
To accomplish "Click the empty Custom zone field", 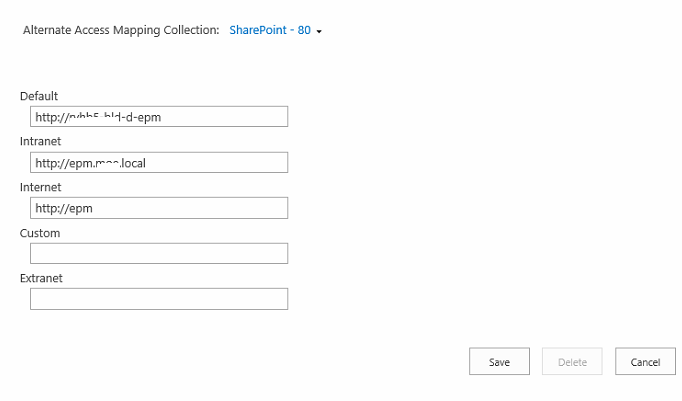I will pos(159,253).
